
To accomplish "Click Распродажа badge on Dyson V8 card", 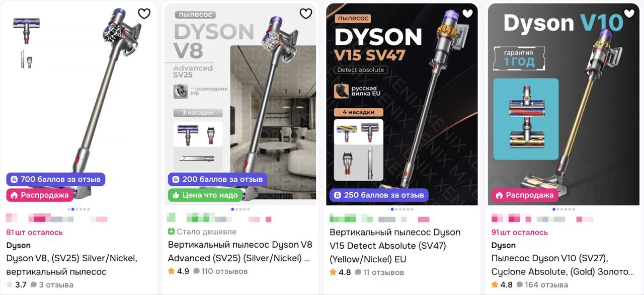I will (x=40, y=195).
